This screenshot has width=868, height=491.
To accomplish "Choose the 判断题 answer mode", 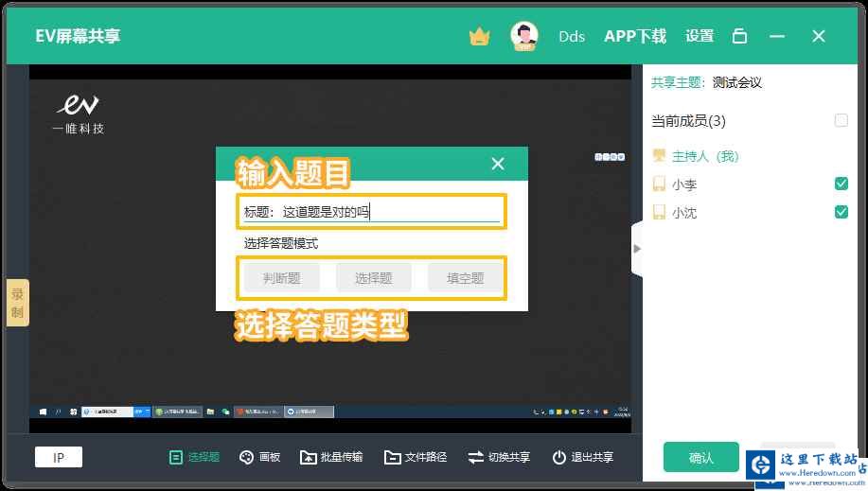I will [282, 278].
